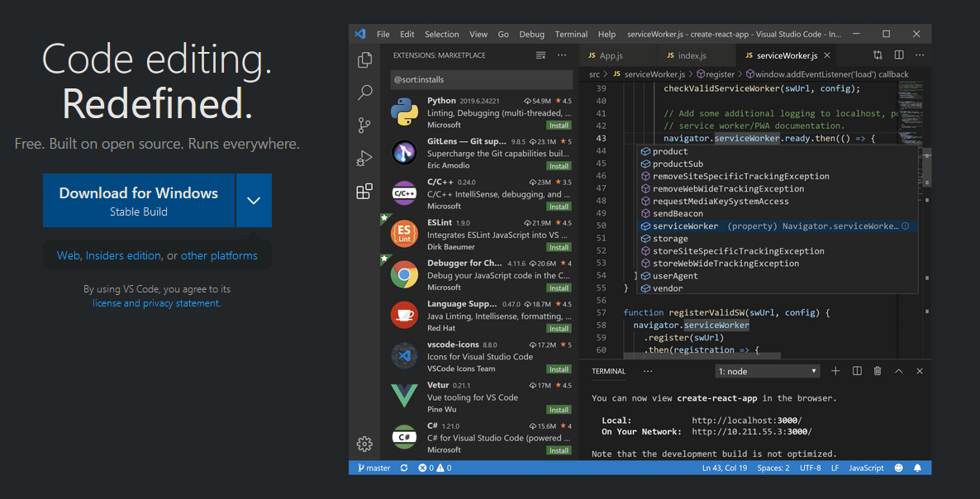This screenshot has width=980, height=499.
Task: Split the editor to the right
Action: click(899, 55)
